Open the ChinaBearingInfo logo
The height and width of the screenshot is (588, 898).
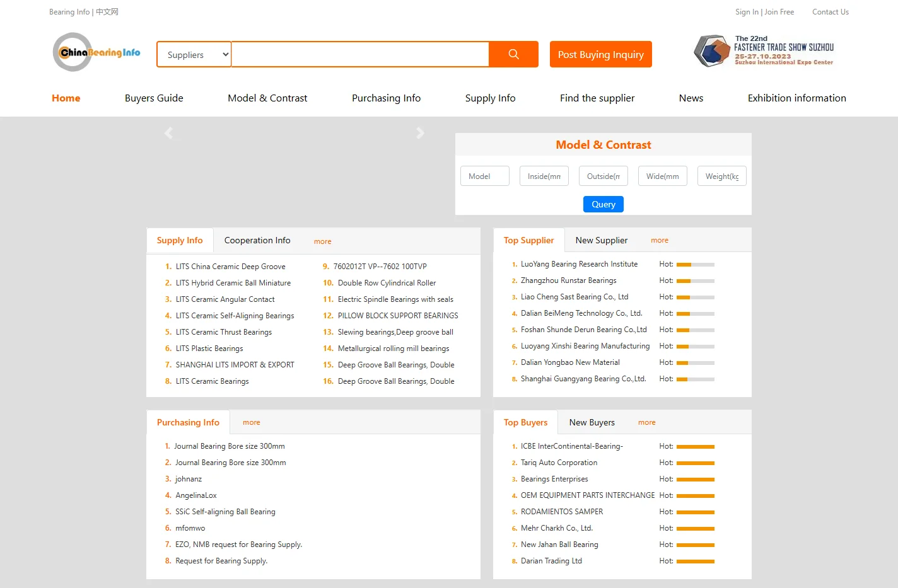(x=96, y=52)
